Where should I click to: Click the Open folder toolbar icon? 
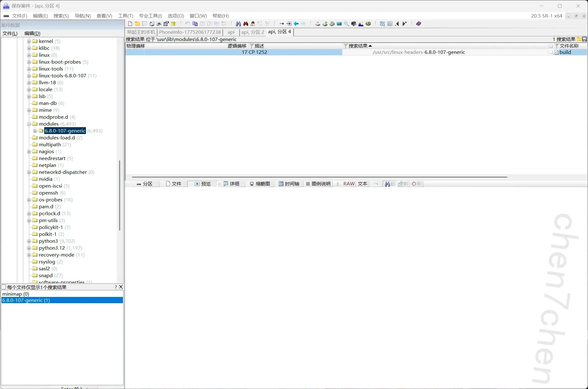(137, 24)
